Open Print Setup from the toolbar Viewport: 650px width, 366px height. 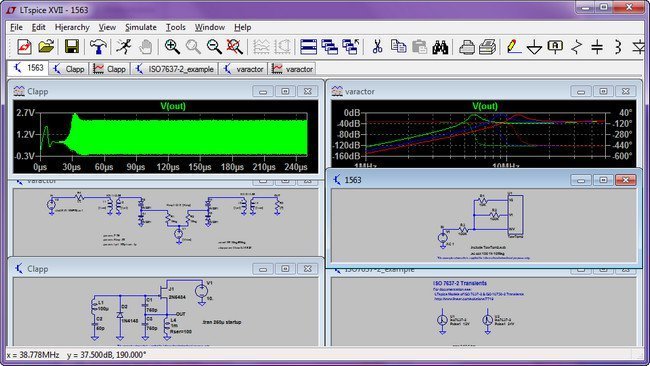[x=466, y=46]
